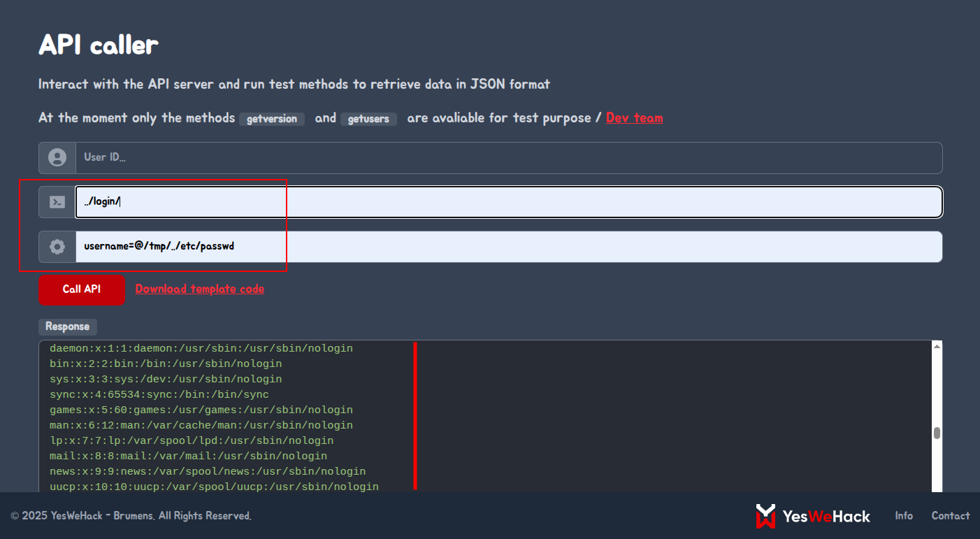Viewport: 980px width, 539px height.
Task: Click the daemon:x:1:1 response line
Action: 201,348
